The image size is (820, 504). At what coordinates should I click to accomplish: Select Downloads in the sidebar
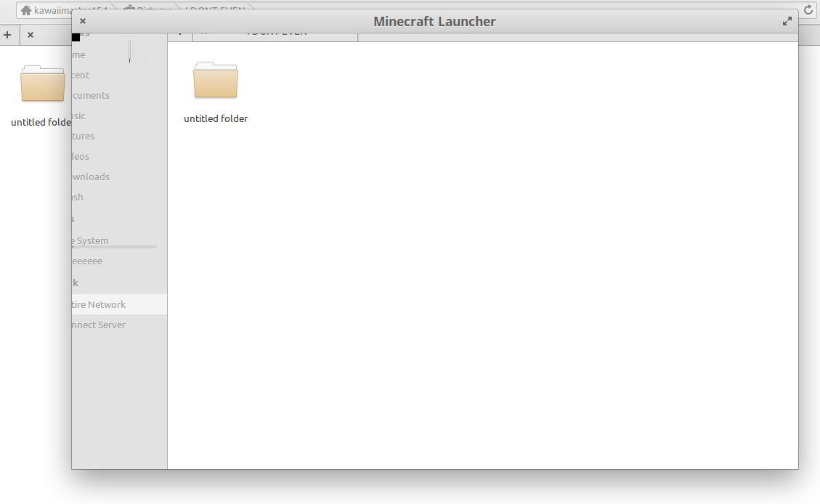pyautogui.click(x=119, y=177)
